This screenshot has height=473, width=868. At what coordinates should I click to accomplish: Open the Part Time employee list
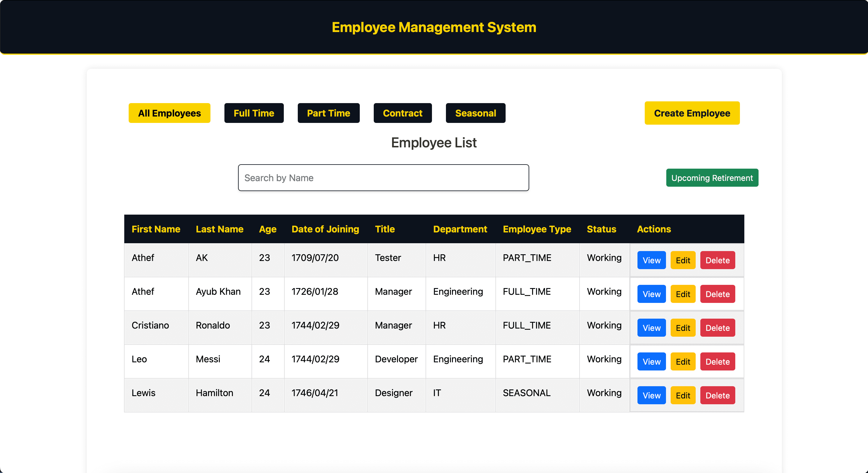329,113
